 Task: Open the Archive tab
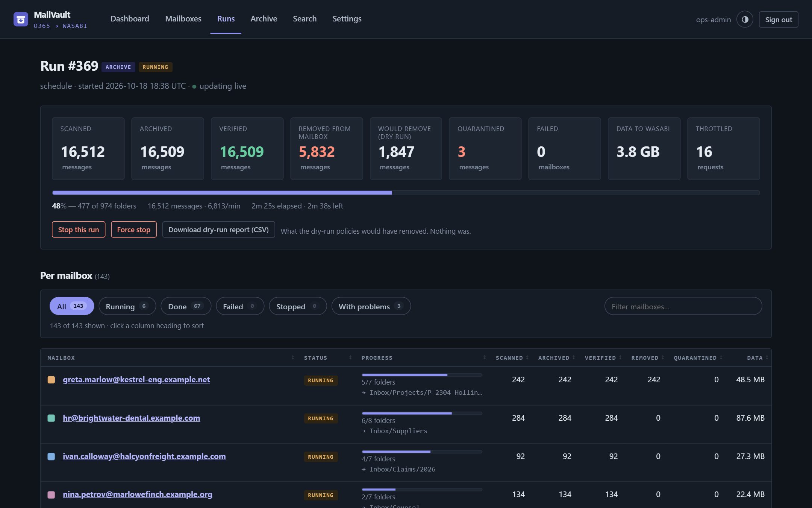point(264,19)
